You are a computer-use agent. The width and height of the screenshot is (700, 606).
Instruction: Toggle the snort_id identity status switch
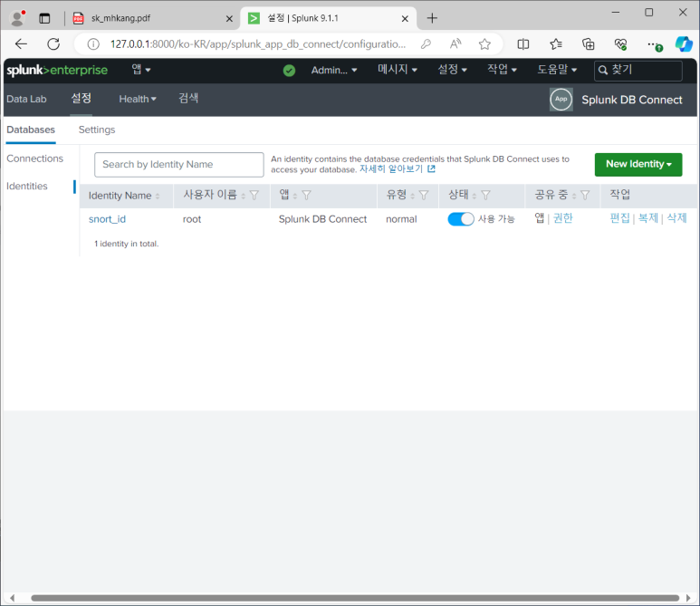click(x=461, y=219)
